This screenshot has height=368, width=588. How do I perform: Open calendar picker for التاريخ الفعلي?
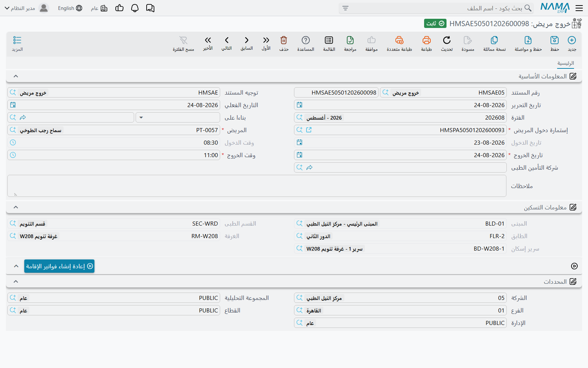pos(13,105)
